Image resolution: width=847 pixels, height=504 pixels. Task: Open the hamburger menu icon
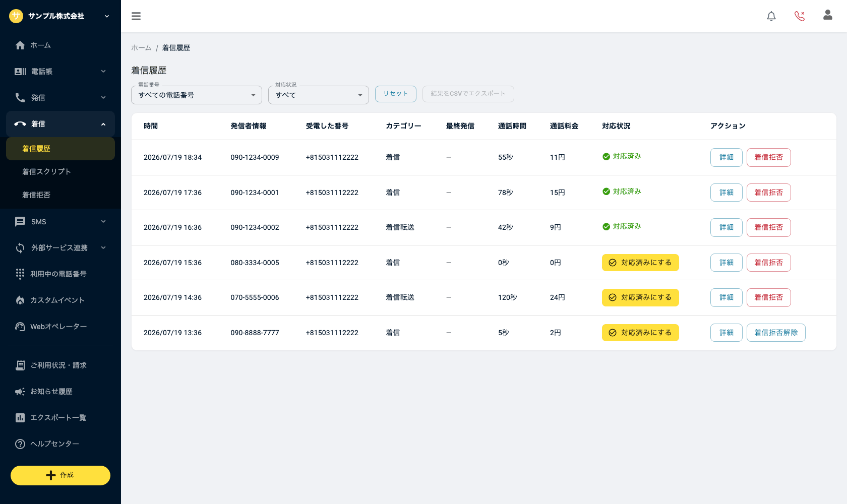click(x=136, y=16)
